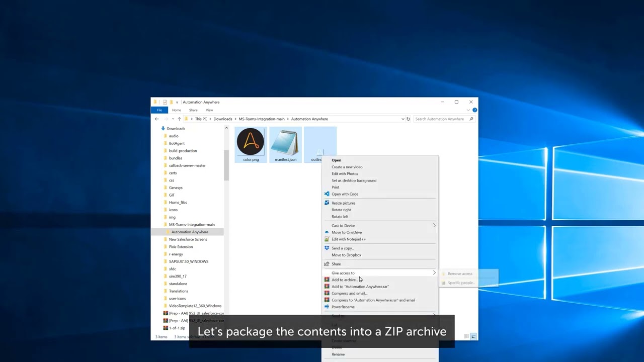Viewport: 644px width, 362px height.
Task: Click the OneDrive cloud icon
Action: pos(327,232)
